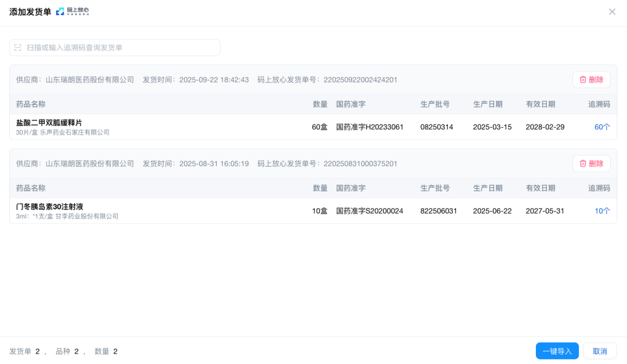Image resolution: width=627 pixels, height=364 pixels.
Task: Focus the 追溯码 search input field
Action: click(x=115, y=48)
